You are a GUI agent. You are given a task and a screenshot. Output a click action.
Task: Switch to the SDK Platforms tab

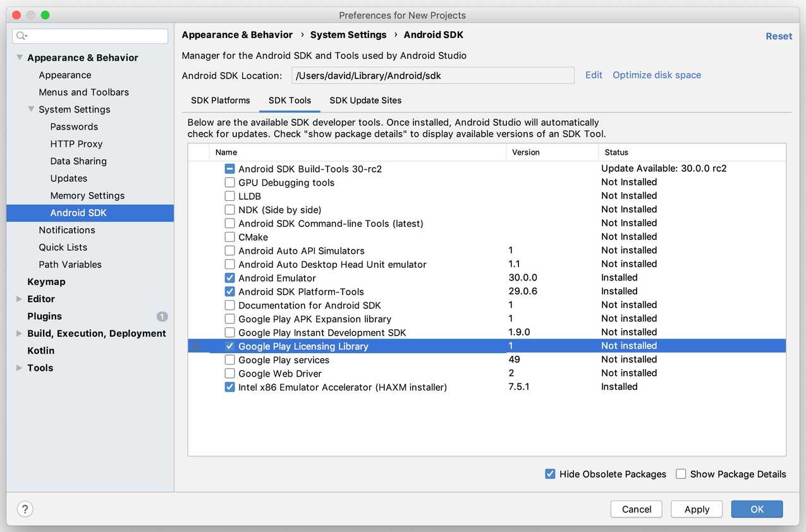tap(220, 100)
